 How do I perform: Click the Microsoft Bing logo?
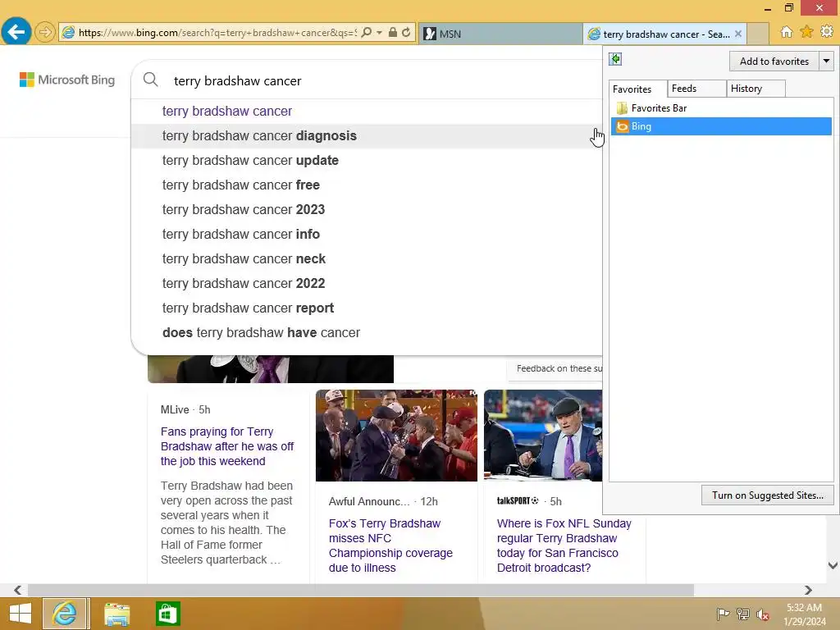67,80
